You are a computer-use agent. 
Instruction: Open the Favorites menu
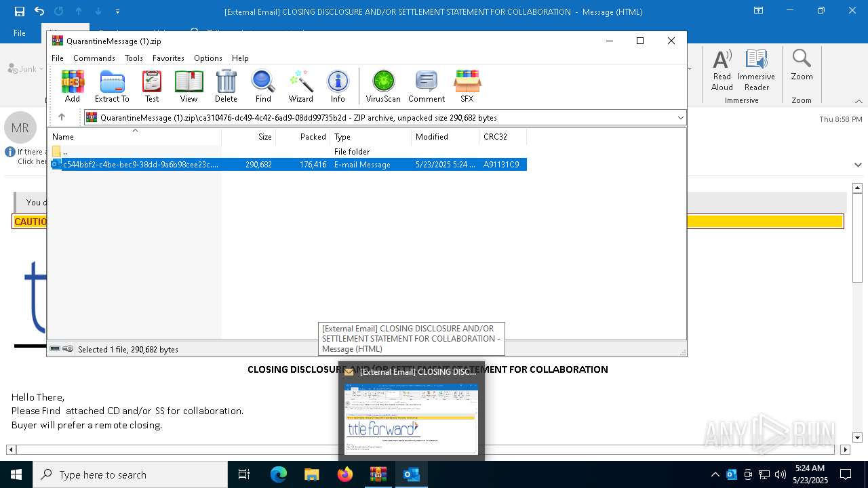pyautogui.click(x=168, y=58)
